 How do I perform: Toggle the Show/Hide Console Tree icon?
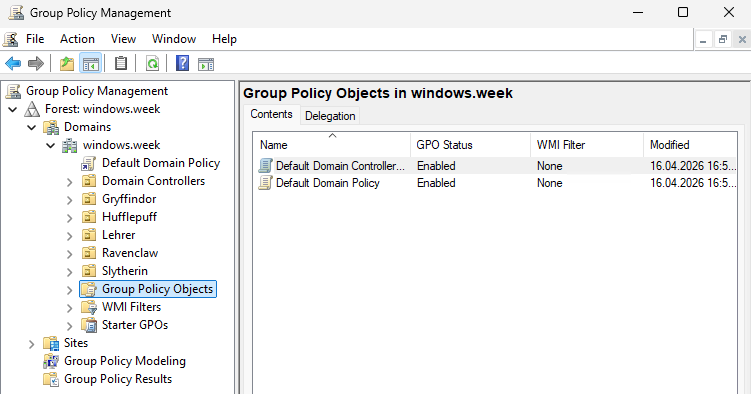click(91, 63)
